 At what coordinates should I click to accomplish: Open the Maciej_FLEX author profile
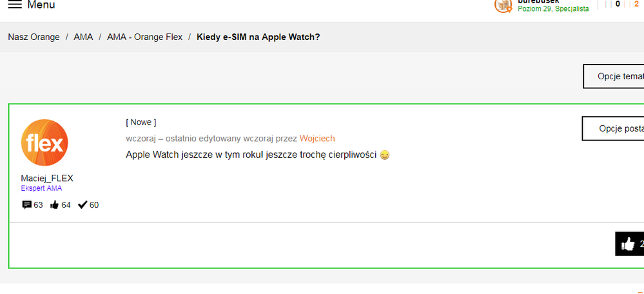pyautogui.click(x=47, y=179)
